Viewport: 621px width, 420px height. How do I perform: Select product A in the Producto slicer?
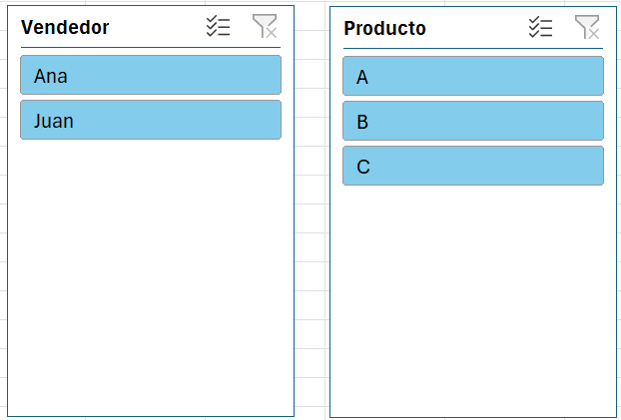[473, 76]
